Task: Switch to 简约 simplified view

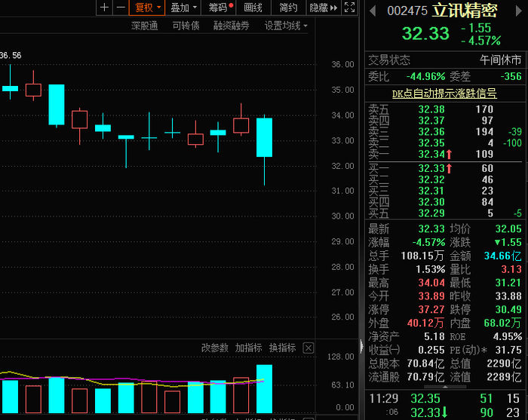Action: pos(288,8)
